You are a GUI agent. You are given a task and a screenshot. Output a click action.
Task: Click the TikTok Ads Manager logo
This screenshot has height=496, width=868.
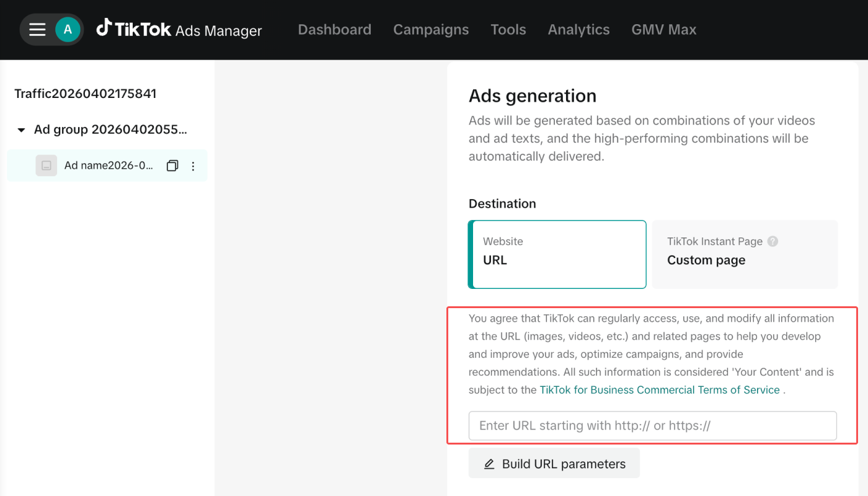(x=179, y=29)
